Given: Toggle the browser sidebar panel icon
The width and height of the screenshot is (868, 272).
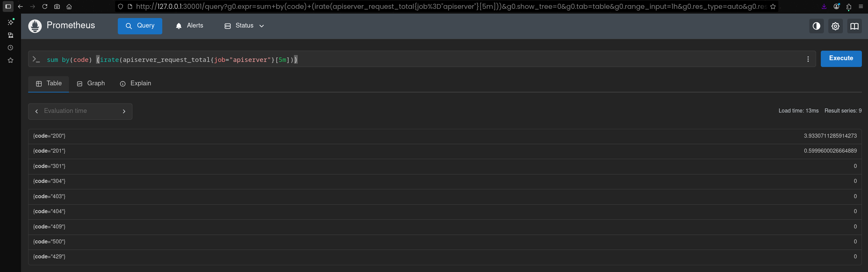Looking at the screenshot, I should click(8, 6).
